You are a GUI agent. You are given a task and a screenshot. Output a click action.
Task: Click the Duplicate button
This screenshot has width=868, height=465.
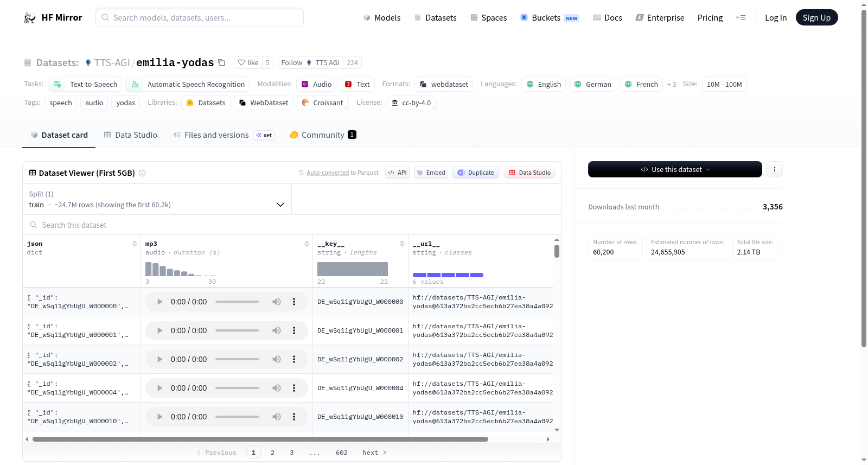click(476, 173)
